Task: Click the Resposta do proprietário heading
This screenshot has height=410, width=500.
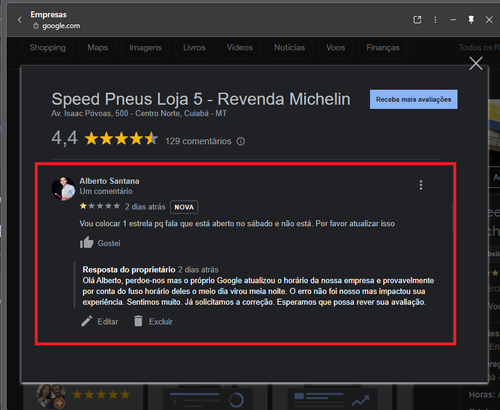Action: pos(129,269)
